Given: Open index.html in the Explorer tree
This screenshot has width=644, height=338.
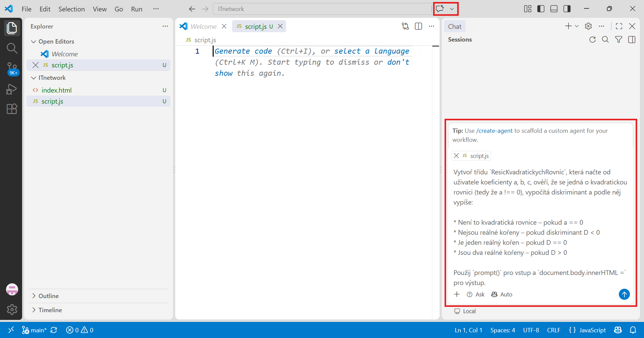Looking at the screenshot, I should [x=98, y=90].
